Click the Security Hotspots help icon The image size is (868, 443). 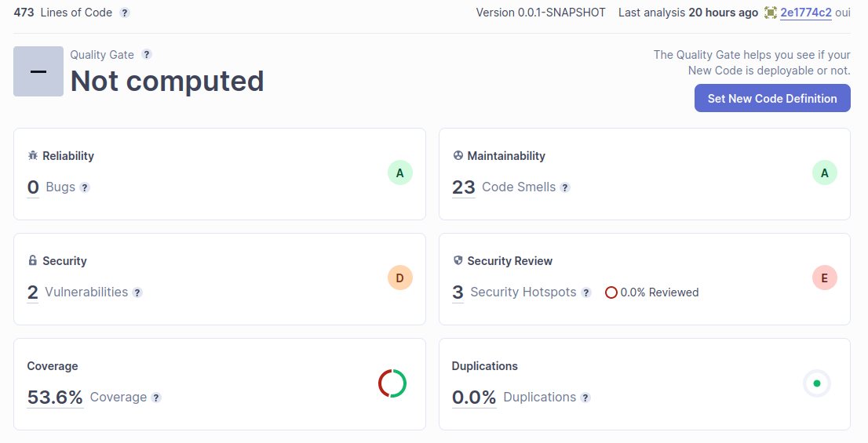coord(586,292)
